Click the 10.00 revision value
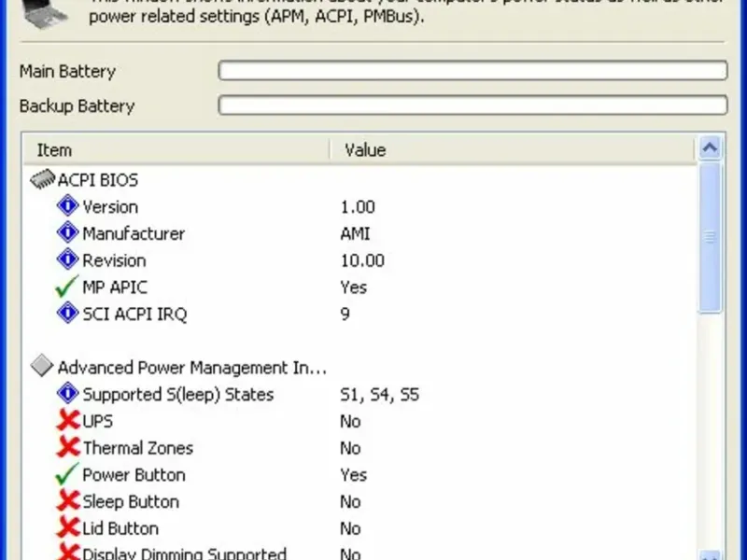Screen dimensions: 747x560 point(362,260)
